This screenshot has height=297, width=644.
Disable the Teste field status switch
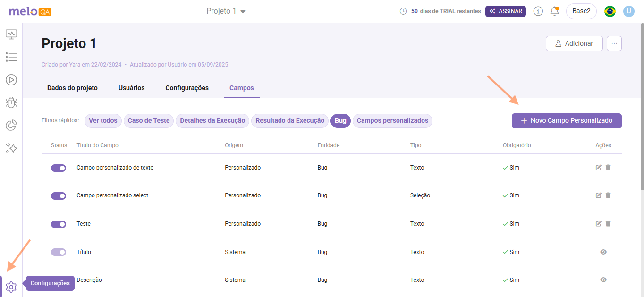click(59, 224)
